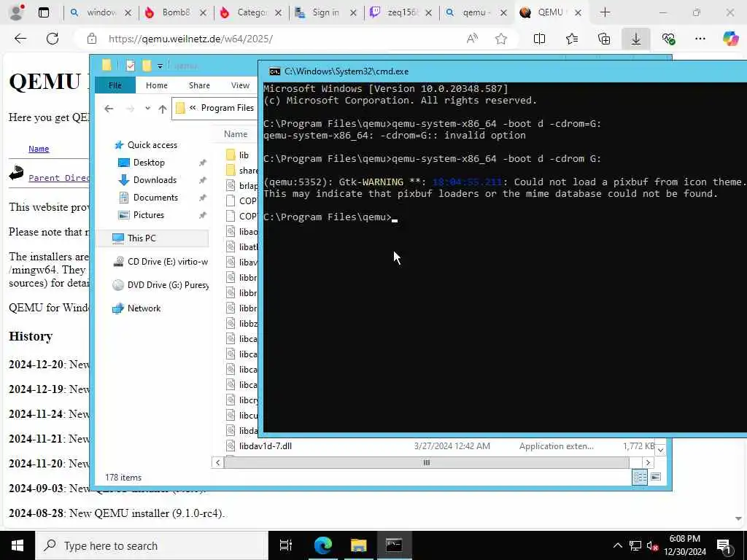This screenshot has height=560, width=747.
Task: Click the properties checkmark in Explorer title bar
Action: [131, 66]
